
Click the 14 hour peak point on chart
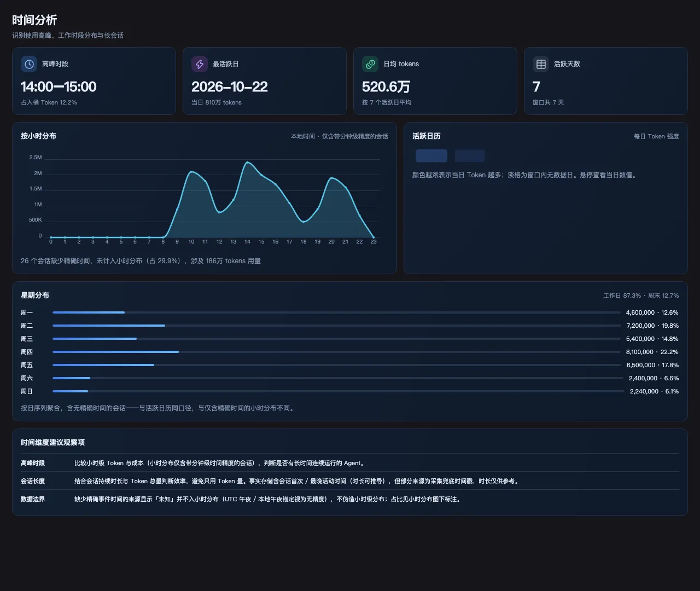click(x=247, y=162)
